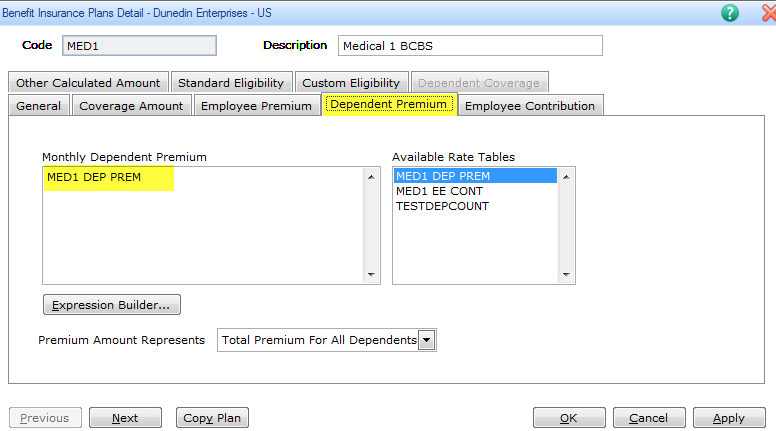Viewport: 776px width, 431px height.
Task: Click Available Rate Tables scroll up arrow
Action: [566, 177]
